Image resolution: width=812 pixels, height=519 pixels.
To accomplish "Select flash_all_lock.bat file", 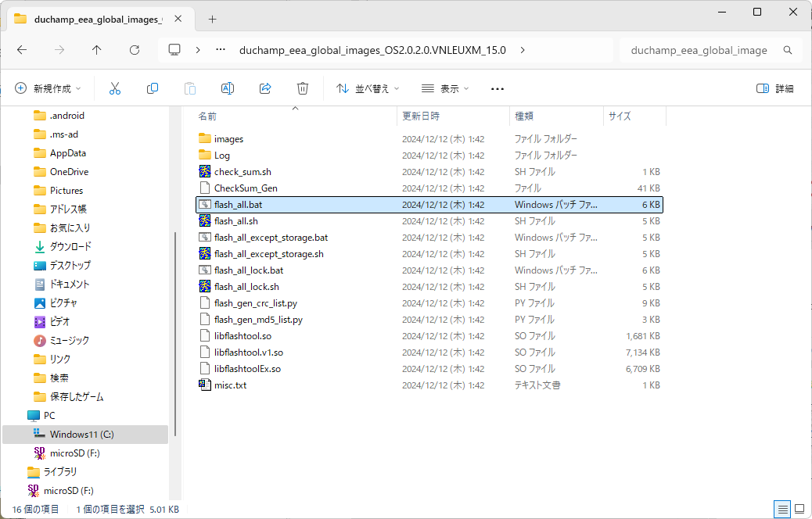I will 429,270.
